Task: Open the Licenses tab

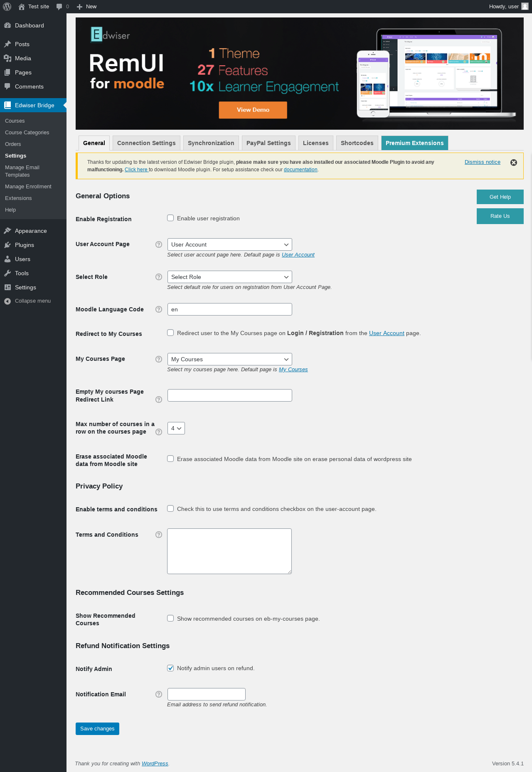Action: pyautogui.click(x=316, y=143)
